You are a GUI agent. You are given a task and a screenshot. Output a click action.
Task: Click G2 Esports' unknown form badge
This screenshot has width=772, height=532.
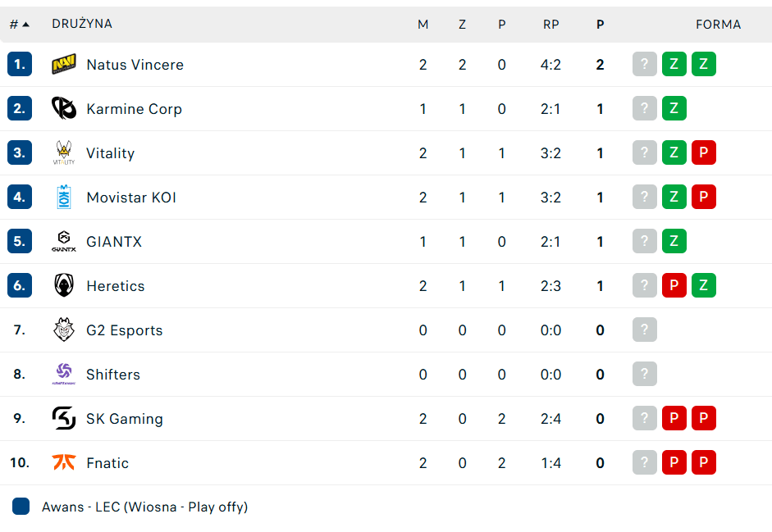[644, 330]
